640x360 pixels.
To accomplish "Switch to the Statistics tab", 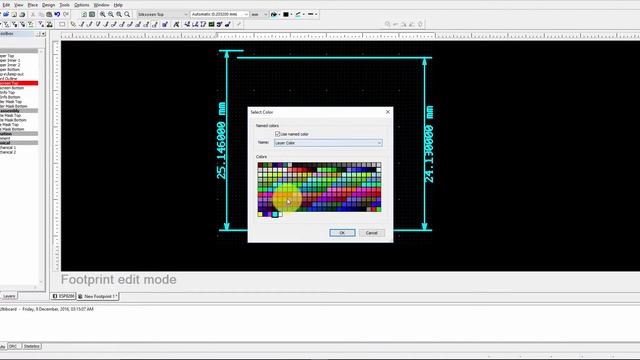I will pos(31,346).
